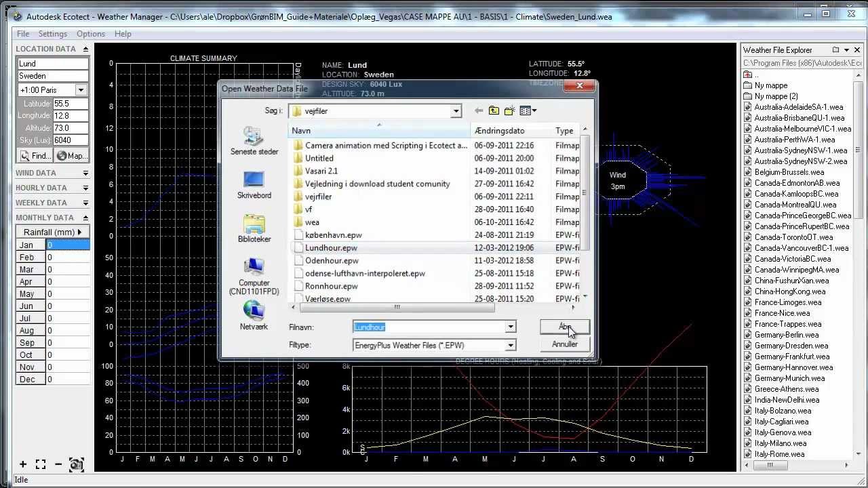Select Italy-Rome.wea in Weather File Explorer
Viewport: 868px width, 488px height.
[x=779, y=454]
